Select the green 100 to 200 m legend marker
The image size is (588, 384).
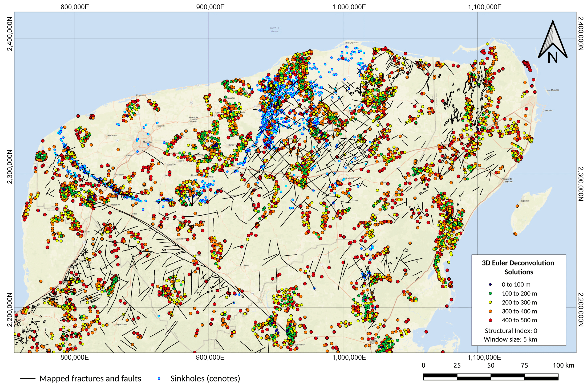coord(490,293)
